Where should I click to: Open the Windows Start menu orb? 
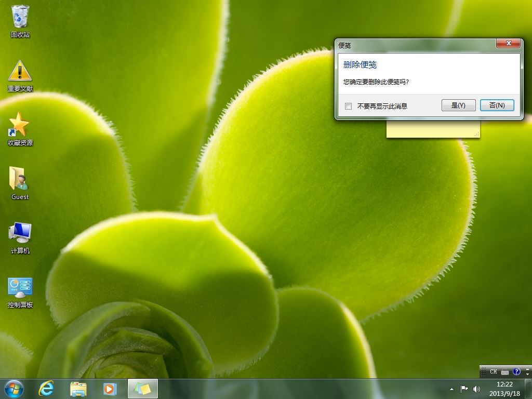14,389
